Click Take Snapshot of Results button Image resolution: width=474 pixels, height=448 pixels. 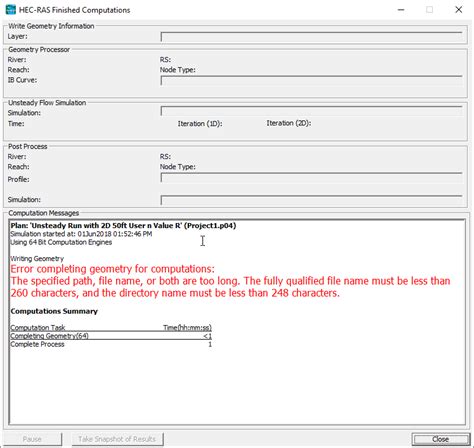coord(117,439)
